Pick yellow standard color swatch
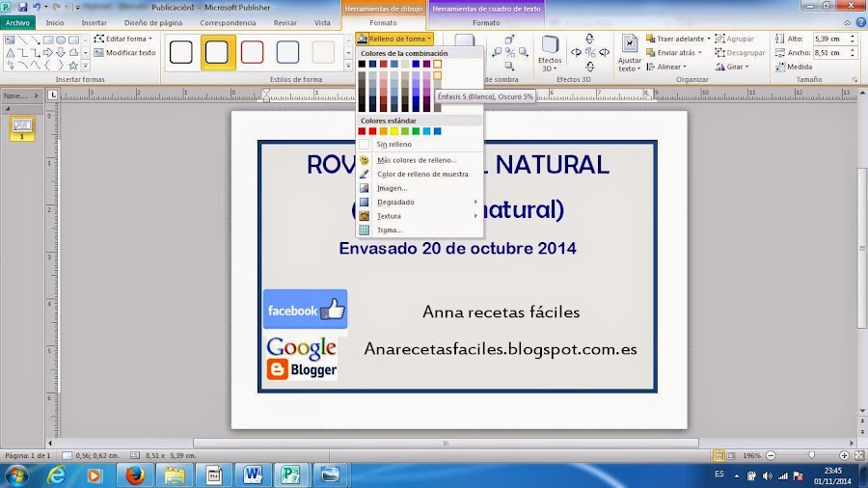The height and width of the screenshot is (488, 868). click(x=394, y=131)
